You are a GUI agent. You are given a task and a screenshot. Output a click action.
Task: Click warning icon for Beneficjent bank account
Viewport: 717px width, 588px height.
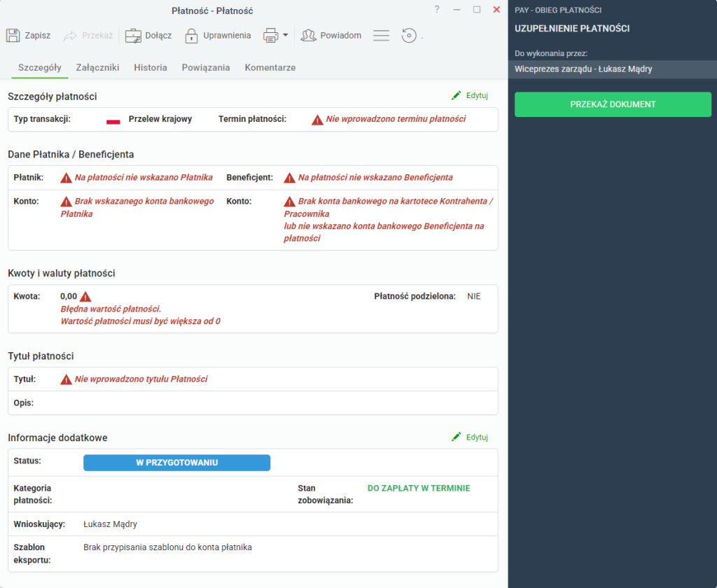(289, 202)
